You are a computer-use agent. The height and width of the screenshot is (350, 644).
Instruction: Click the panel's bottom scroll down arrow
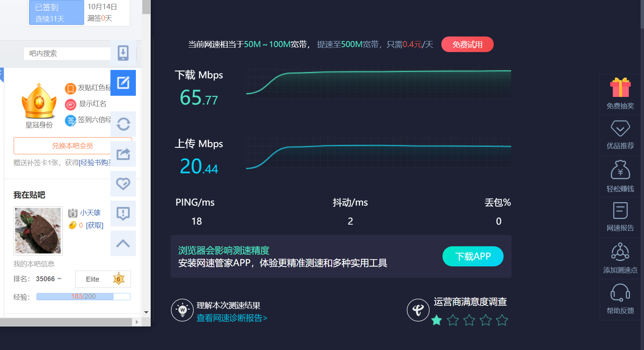(146, 312)
